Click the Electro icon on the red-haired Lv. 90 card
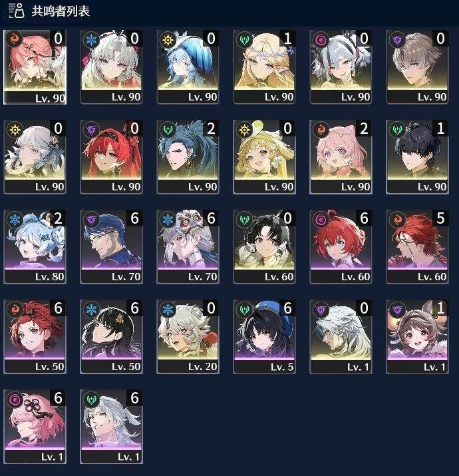This screenshot has height=476, width=459. pos(91,130)
